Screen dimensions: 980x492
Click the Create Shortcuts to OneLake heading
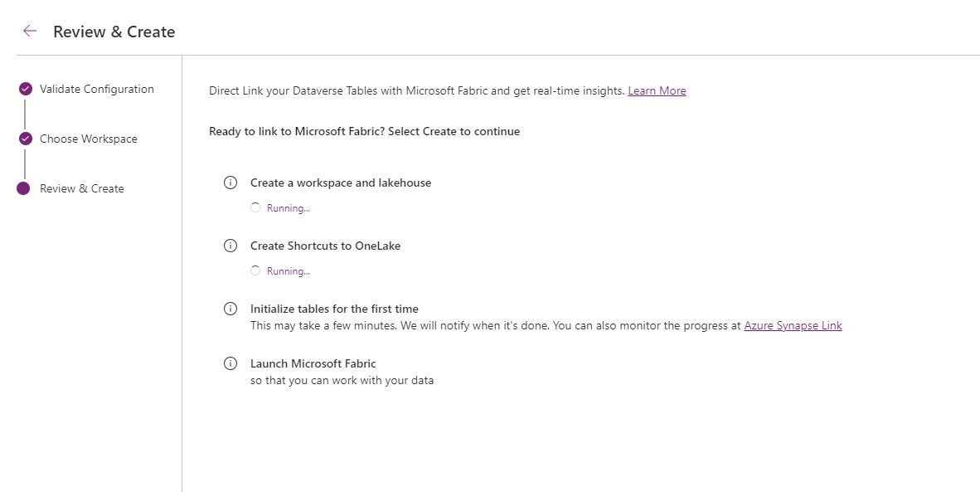pos(326,246)
